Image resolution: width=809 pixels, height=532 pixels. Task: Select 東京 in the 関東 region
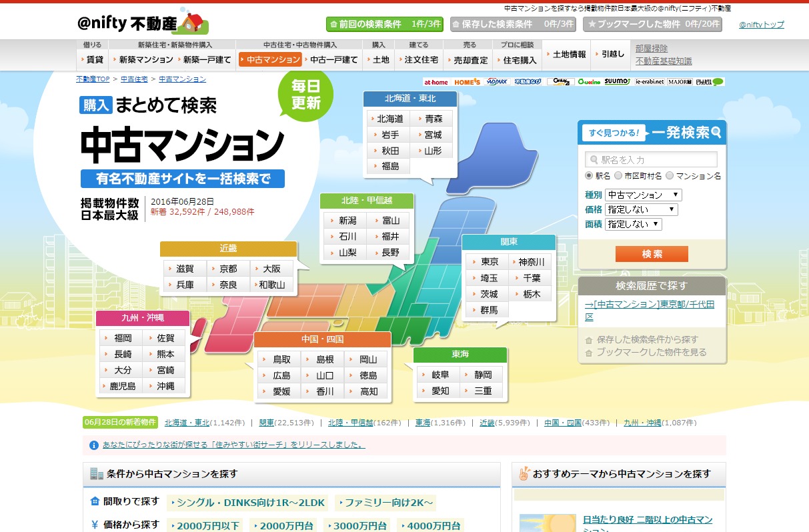[x=487, y=262]
